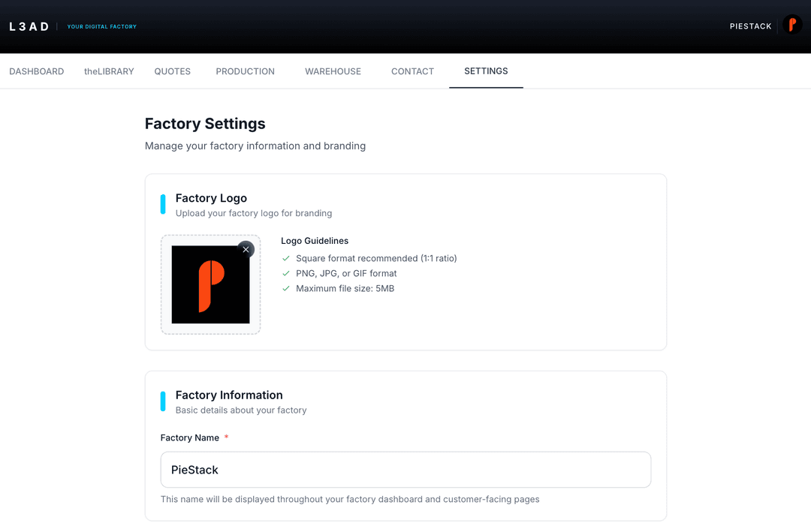
Task: Navigate to theLIBRARY section
Action: coord(108,71)
